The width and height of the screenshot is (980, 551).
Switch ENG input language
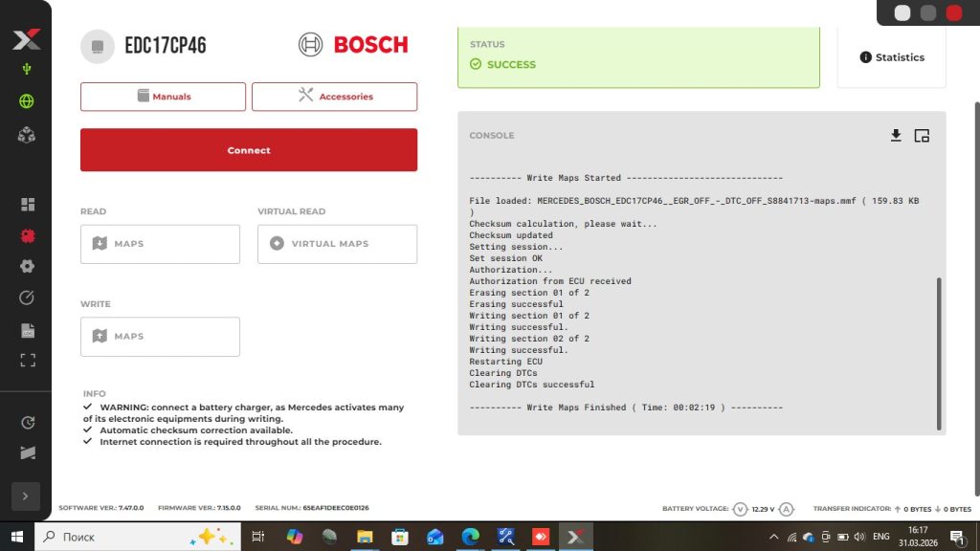point(881,537)
